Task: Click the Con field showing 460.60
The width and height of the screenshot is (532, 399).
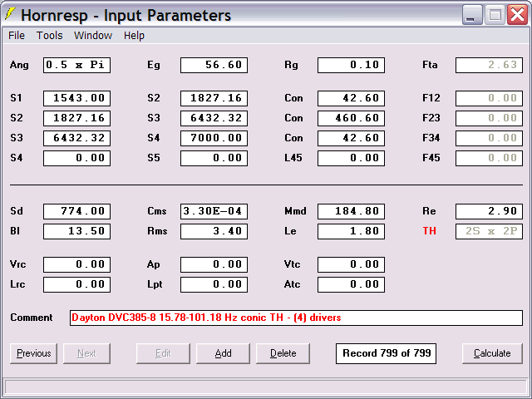Action: click(x=351, y=118)
